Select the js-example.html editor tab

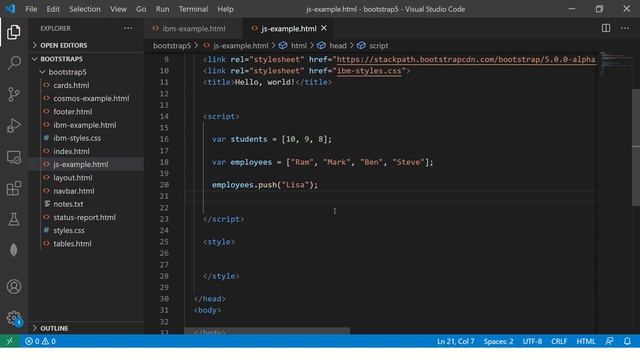(288, 29)
